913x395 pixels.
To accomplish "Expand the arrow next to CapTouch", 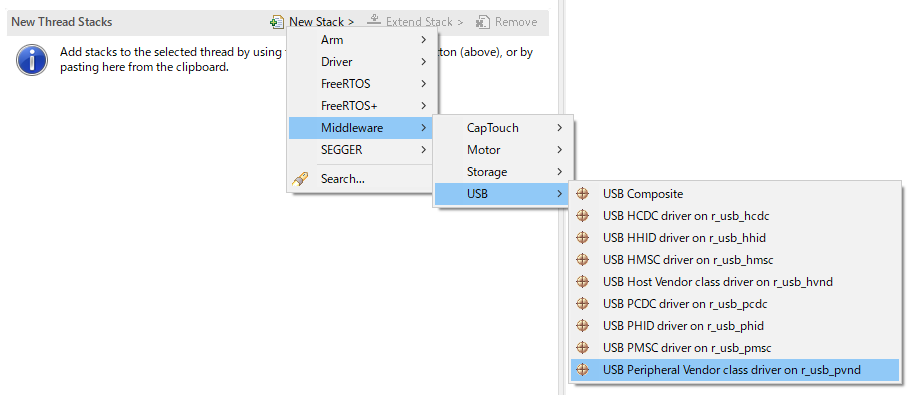I will point(560,128).
